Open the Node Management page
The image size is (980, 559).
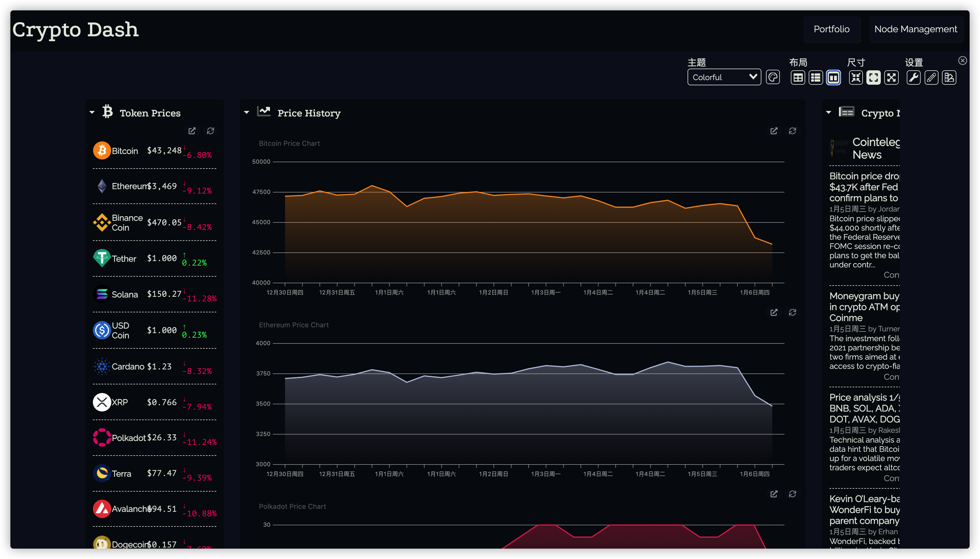(915, 29)
